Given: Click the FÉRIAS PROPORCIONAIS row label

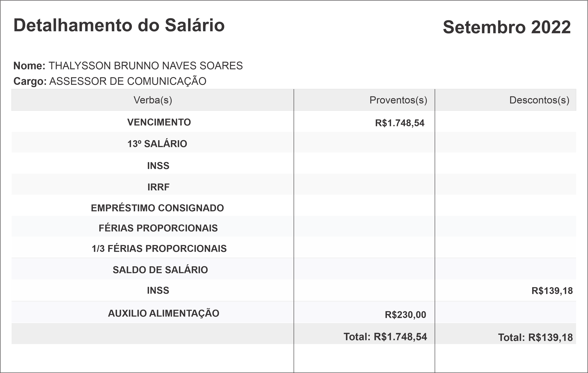Looking at the screenshot, I should 158,228.
